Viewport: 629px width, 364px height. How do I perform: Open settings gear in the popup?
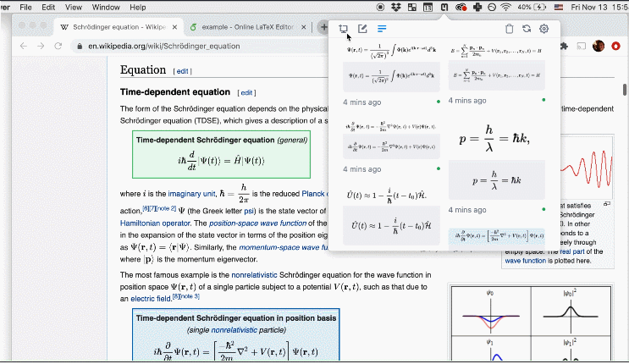543,29
